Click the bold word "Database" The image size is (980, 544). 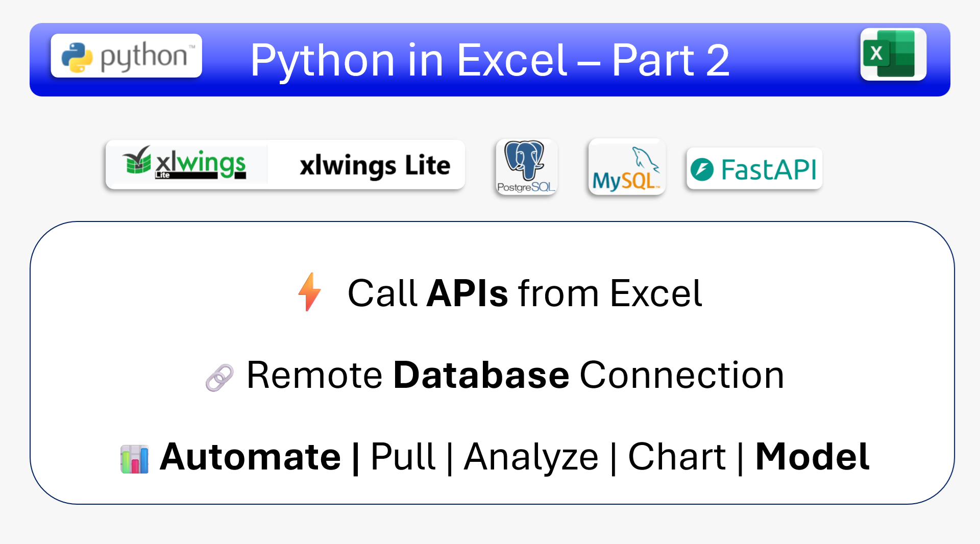pyautogui.click(x=481, y=375)
